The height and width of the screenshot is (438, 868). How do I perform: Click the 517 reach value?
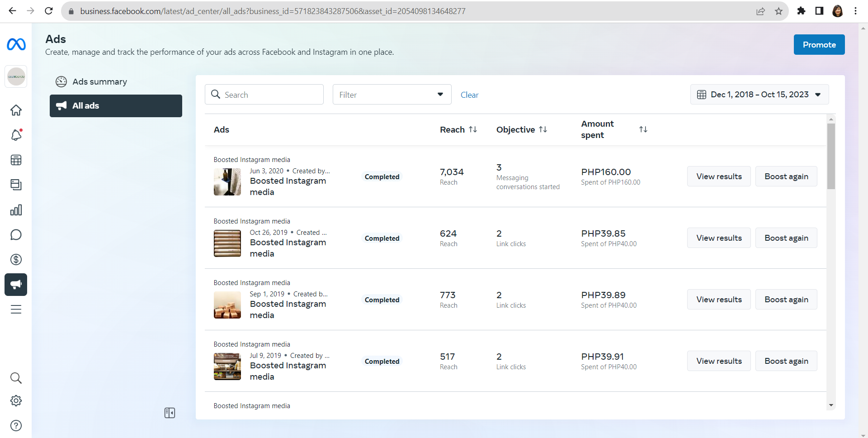tap(447, 357)
